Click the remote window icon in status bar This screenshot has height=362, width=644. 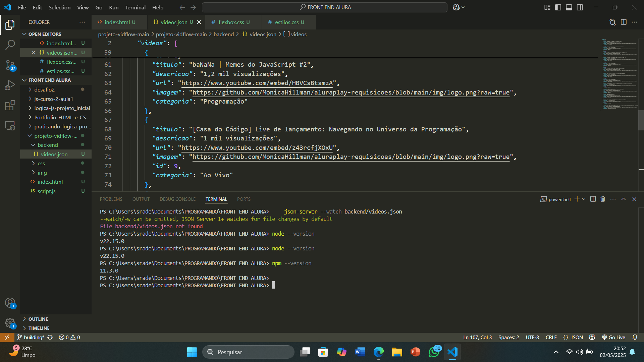tap(7, 338)
